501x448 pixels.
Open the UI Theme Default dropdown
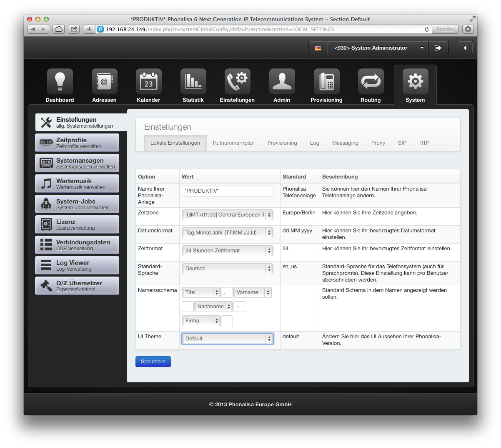[228, 339]
